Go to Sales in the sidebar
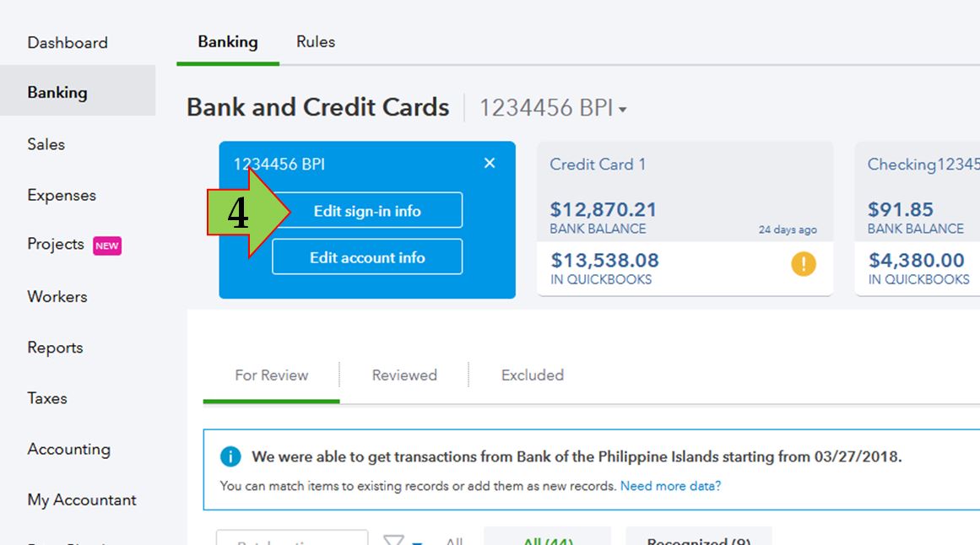 [x=46, y=144]
